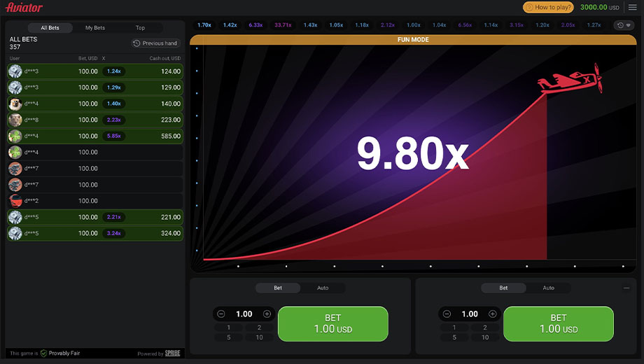The height and width of the screenshot is (364, 644).
Task: Select Bet mode in right panel
Action: (503, 288)
